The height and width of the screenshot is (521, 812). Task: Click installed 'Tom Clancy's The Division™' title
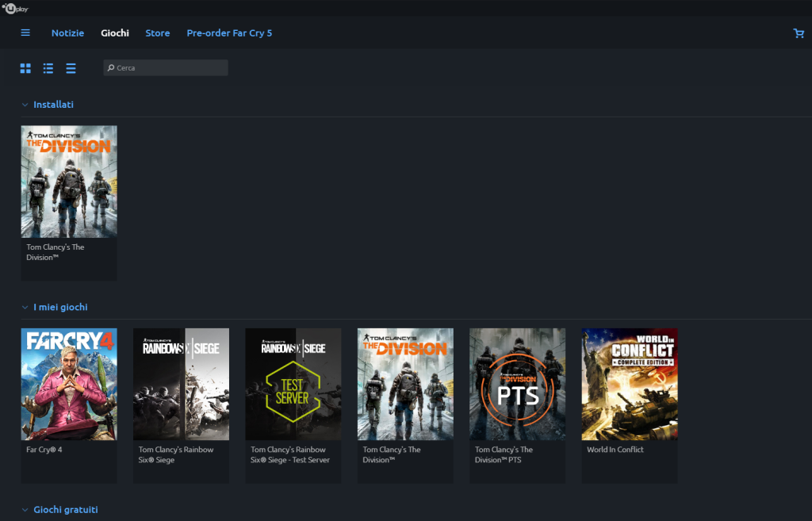click(x=56, y=252)
